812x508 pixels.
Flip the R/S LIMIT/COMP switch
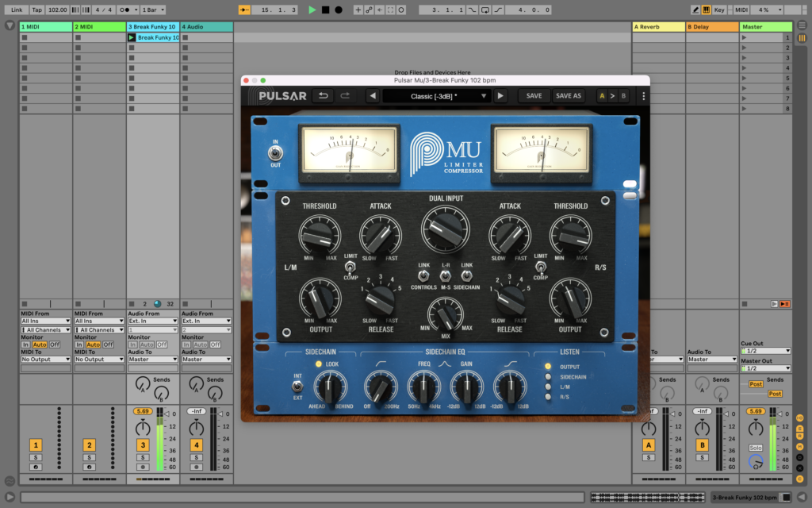[x=540, y=267]
